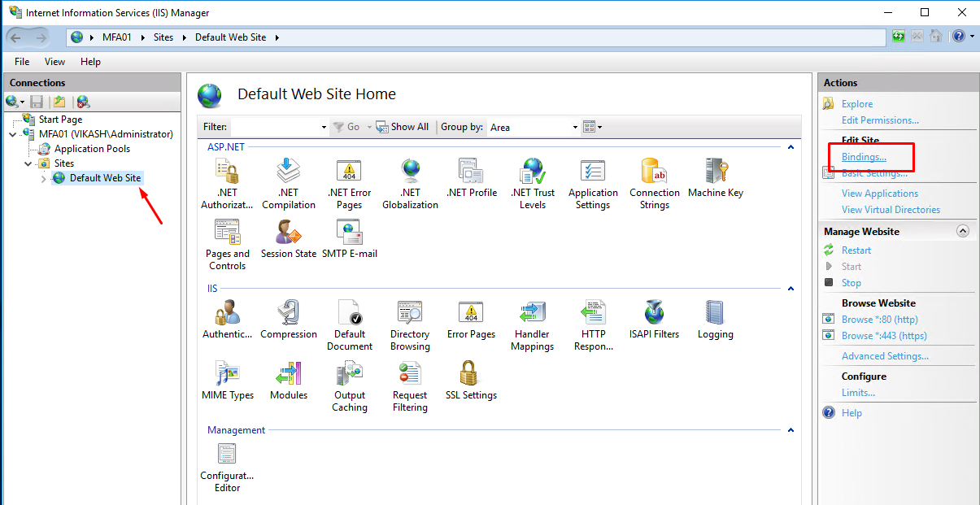The image size is (980, 505).
Task: Open .NET Authorization Rules feature
Action: point(227,183)
